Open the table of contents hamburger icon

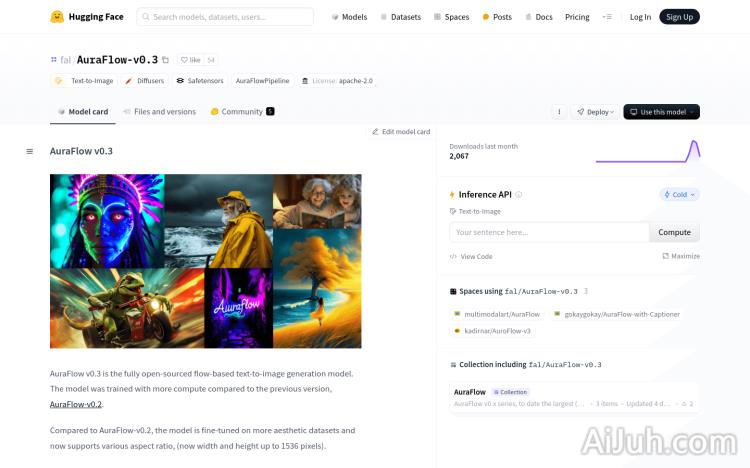[29, 151]
